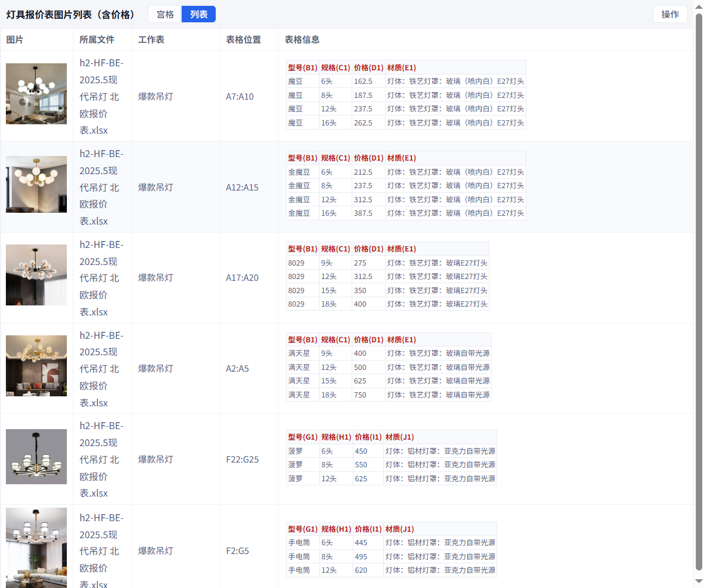Open the 操作 actions button

click(670, 15)
